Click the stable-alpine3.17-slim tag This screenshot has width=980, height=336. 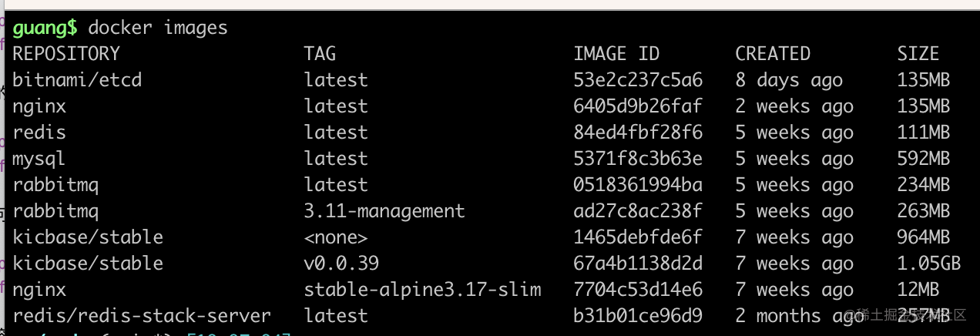coord(422,290)
